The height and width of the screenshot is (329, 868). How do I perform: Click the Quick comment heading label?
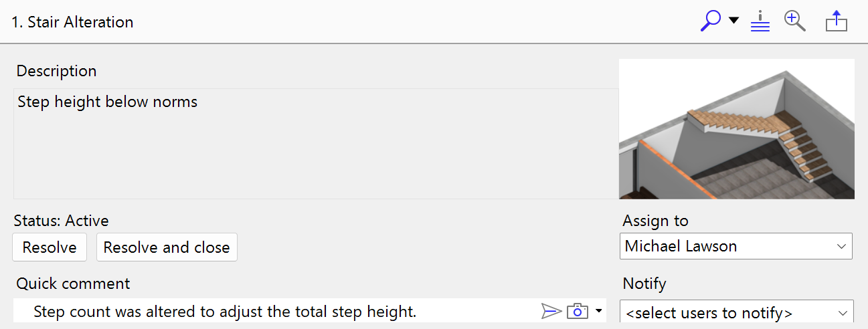[73, 284]
